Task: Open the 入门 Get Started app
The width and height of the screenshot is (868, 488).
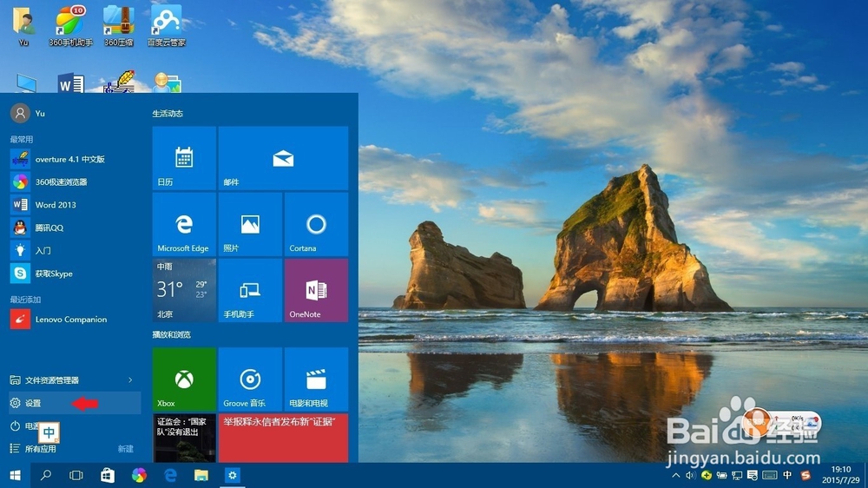Action: pos(75,250)
